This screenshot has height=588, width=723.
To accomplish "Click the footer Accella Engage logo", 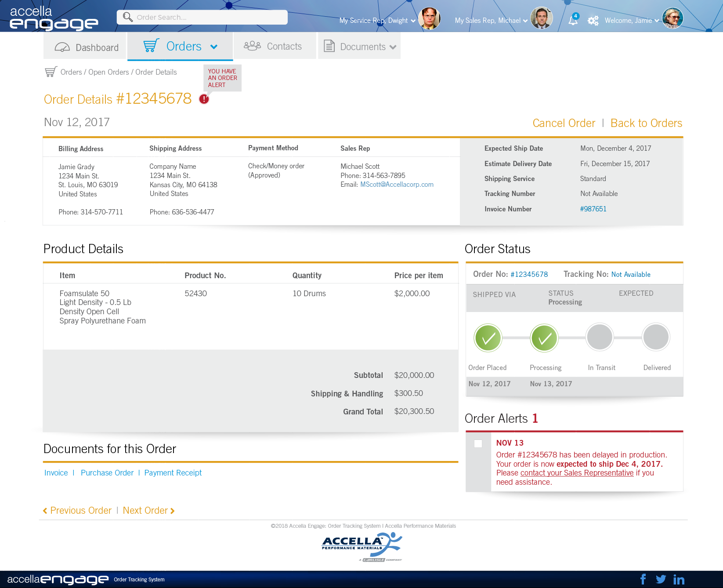I will [x=58, y=580].
